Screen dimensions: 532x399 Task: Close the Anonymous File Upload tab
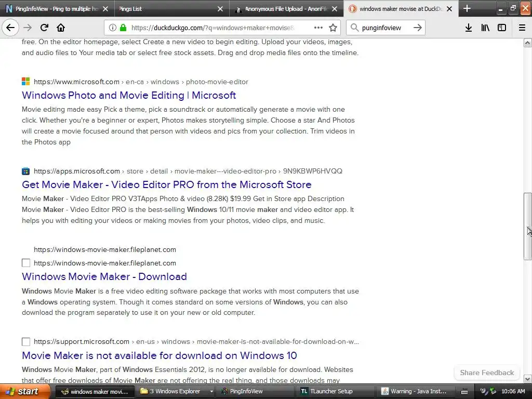point(335,9)
